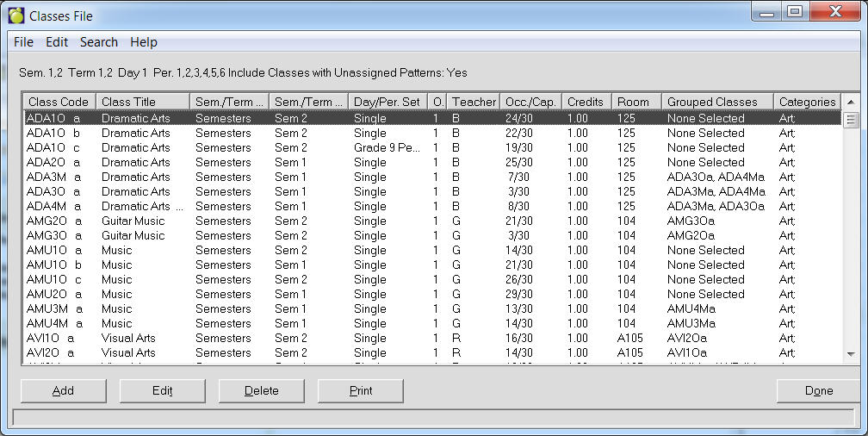Click the Classes File app icon
This screenshot has height=436, width=868.
[x=15, y=16]
